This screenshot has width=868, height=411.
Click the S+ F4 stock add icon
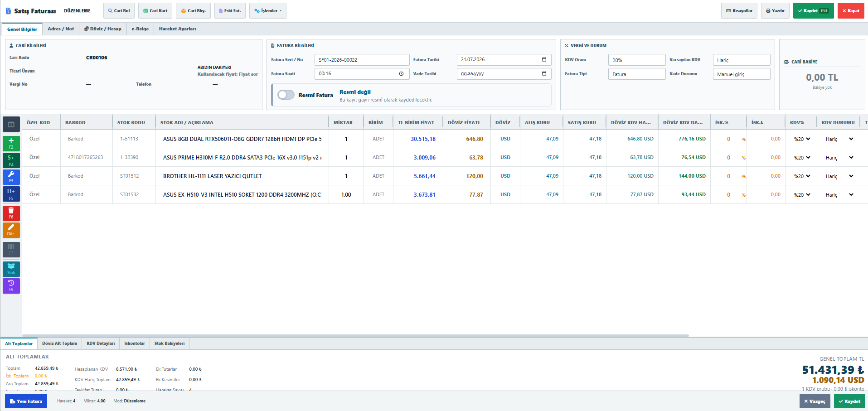pos(11,160)
